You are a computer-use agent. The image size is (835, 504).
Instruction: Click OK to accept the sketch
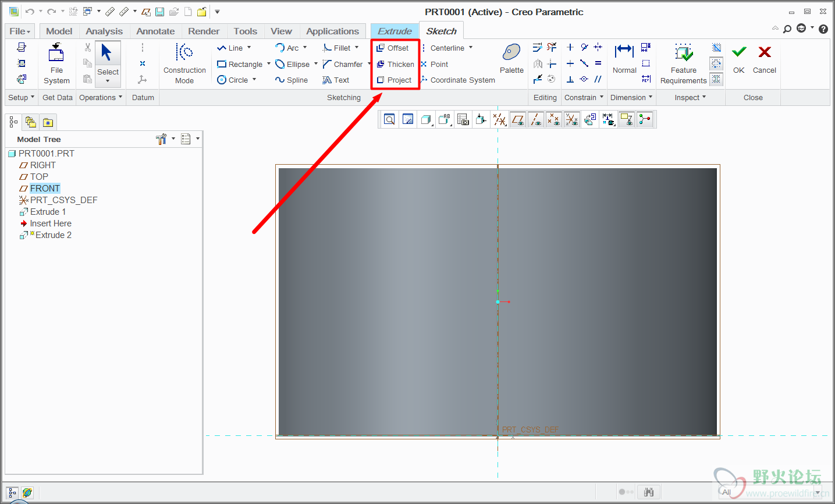click(x=739, y=59)
